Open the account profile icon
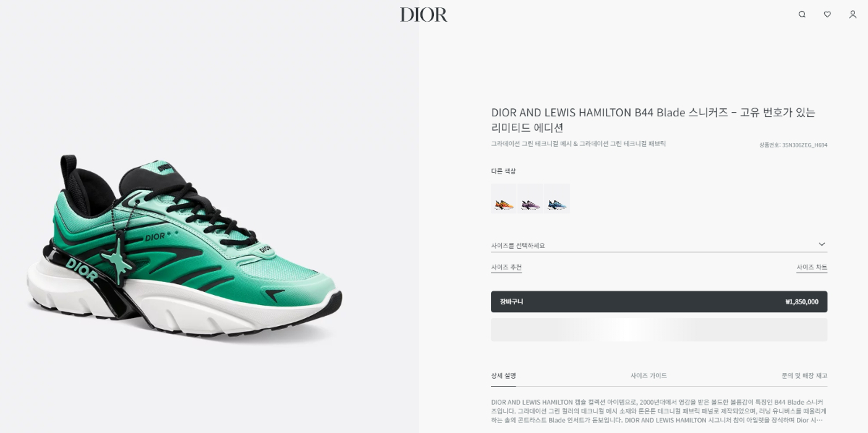 pyautogui.click(x=852, y=14)
